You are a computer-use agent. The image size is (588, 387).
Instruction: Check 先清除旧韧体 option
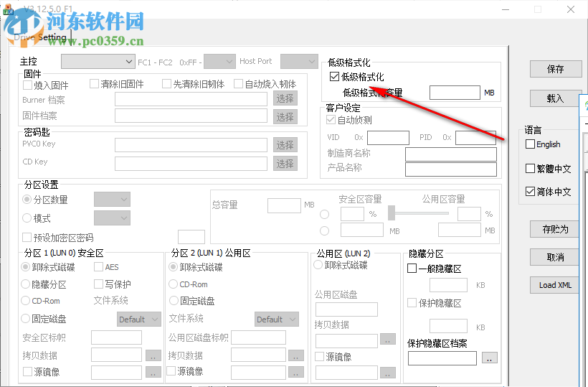coord(166,84)
